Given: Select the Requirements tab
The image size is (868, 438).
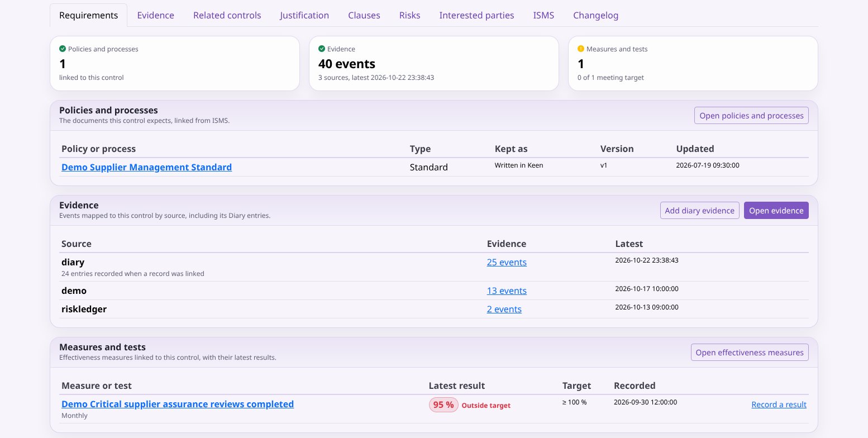Looking at the screenshot, I should 89,15.
